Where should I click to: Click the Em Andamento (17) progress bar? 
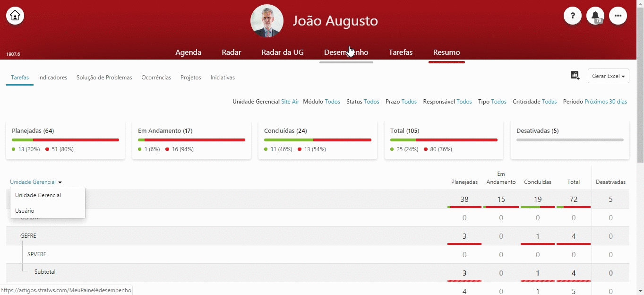click(x=191, y=140)
